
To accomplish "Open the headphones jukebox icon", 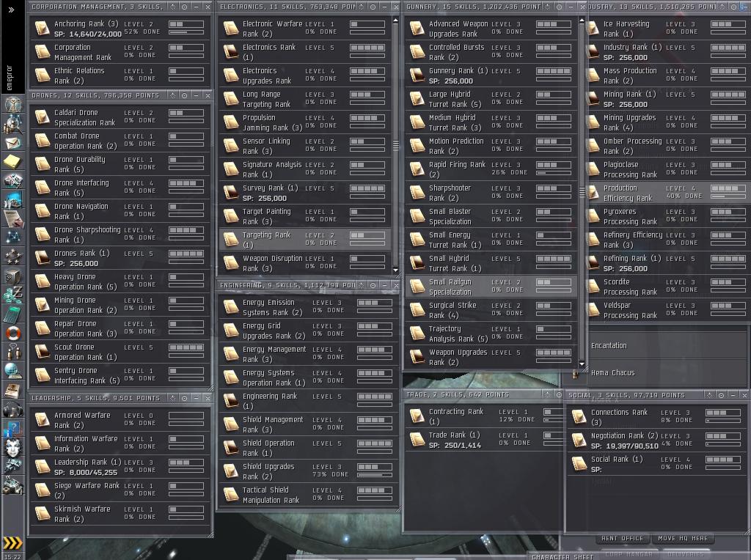I will click(x=13, y=409).
